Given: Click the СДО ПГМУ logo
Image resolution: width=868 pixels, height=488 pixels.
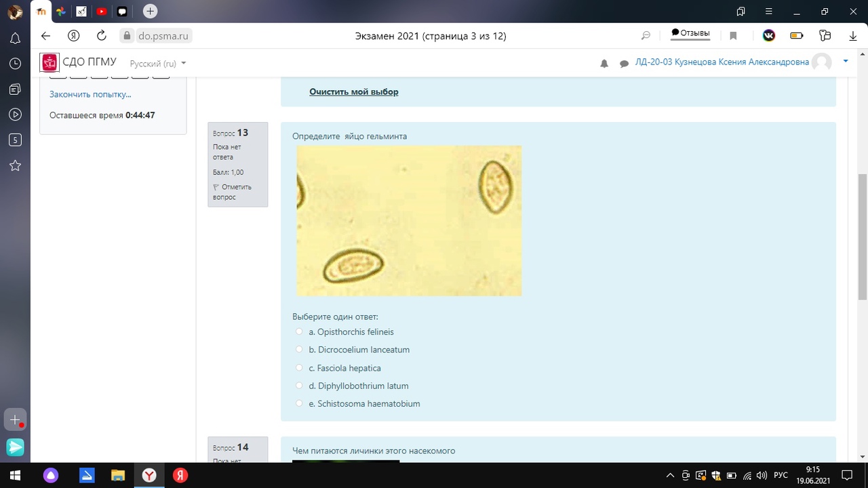Looking at the screenshot, I should pos(78,62).
